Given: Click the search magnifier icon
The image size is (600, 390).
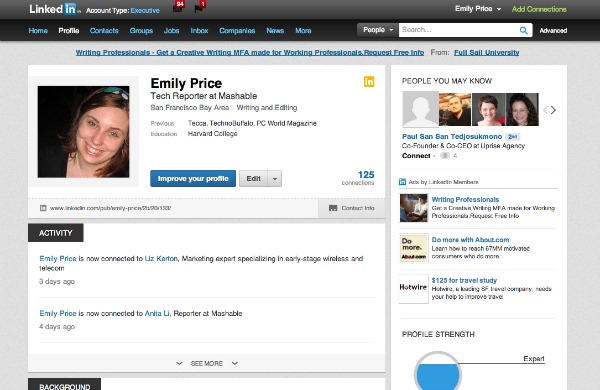Looking at the screenshot, I should [x=523, y=30].
